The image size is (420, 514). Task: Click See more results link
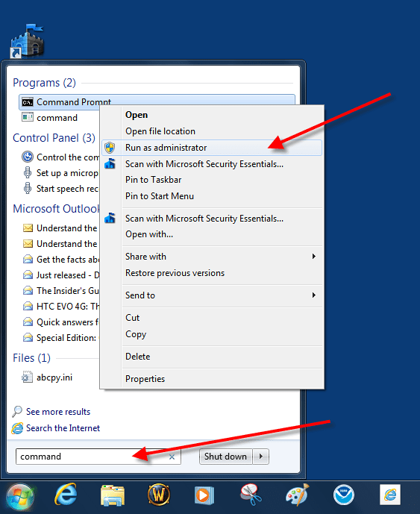tap(58, 411)
